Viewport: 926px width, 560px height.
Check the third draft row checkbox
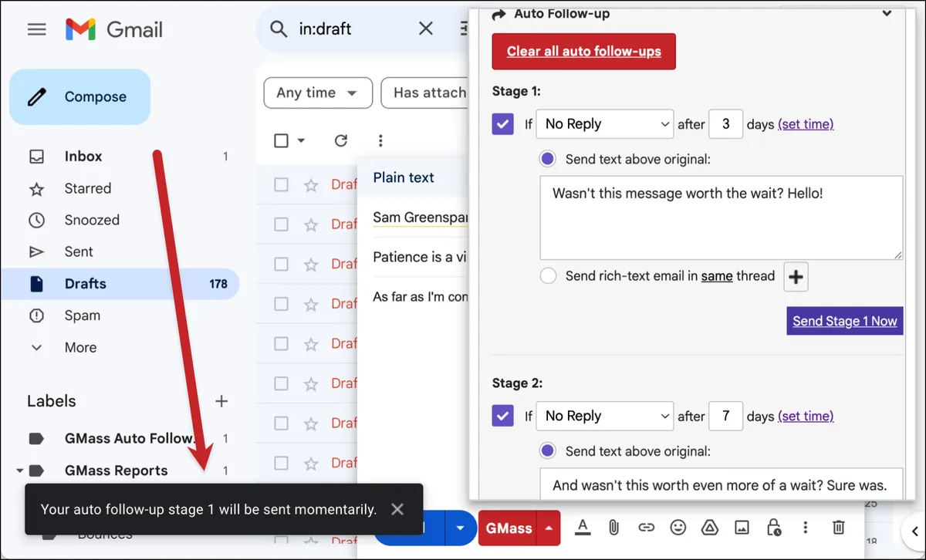pyautogui.click(x=282, y=264)
